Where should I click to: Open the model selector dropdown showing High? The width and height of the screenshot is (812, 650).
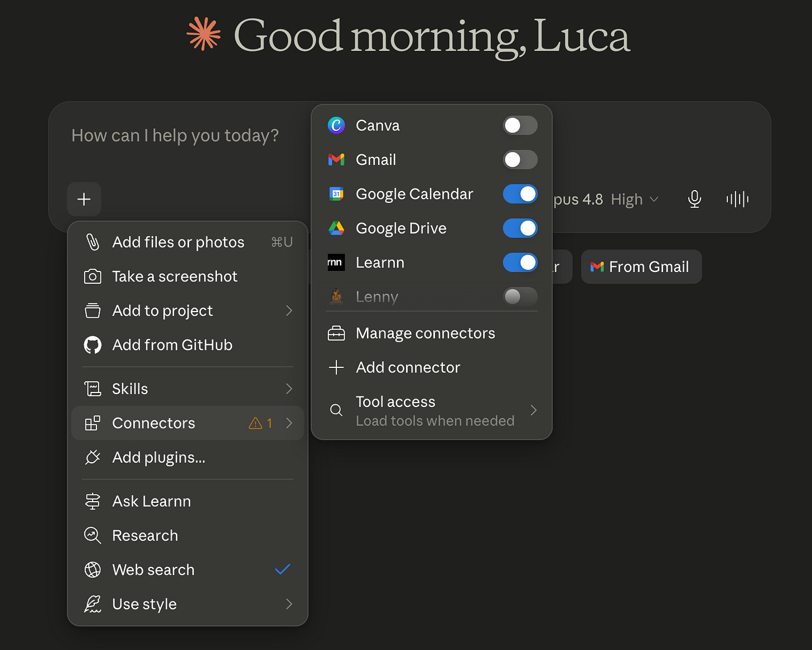pos(606,199)
